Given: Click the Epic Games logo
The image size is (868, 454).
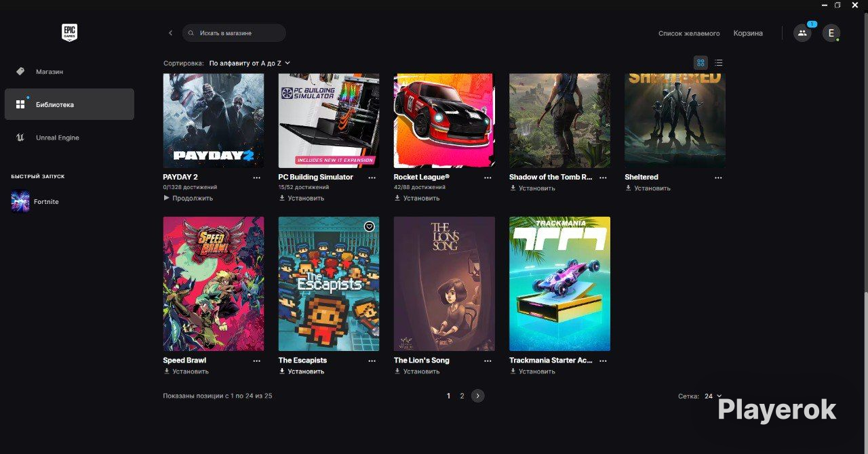Looking at the screenshot, I should [x=69, y=33].
